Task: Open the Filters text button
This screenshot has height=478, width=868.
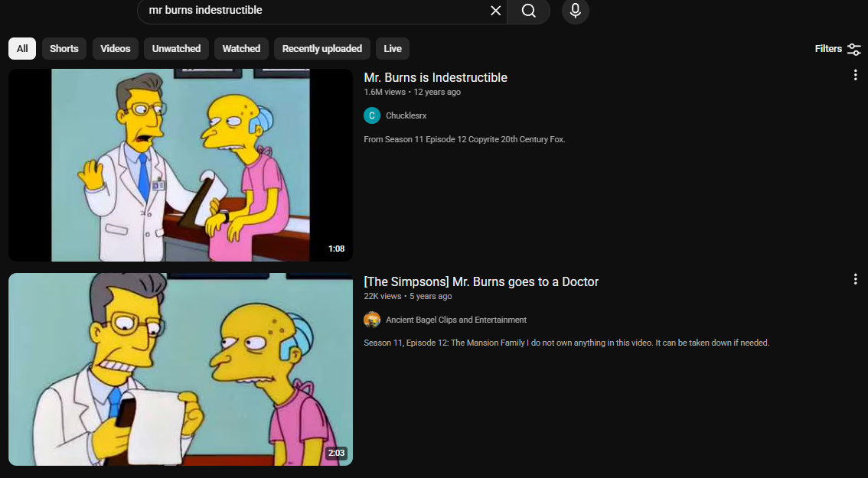Action: point(828,49)
